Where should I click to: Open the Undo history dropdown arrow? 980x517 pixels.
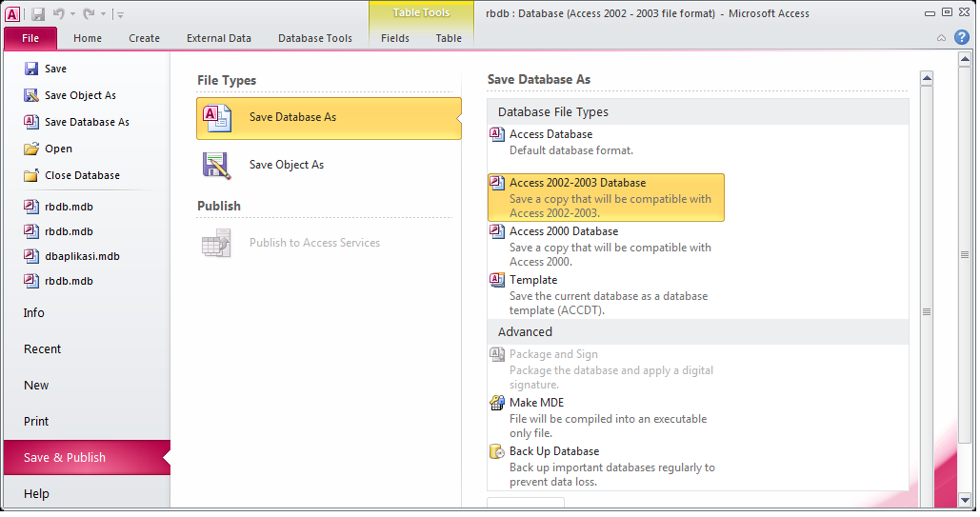(72, 14)
